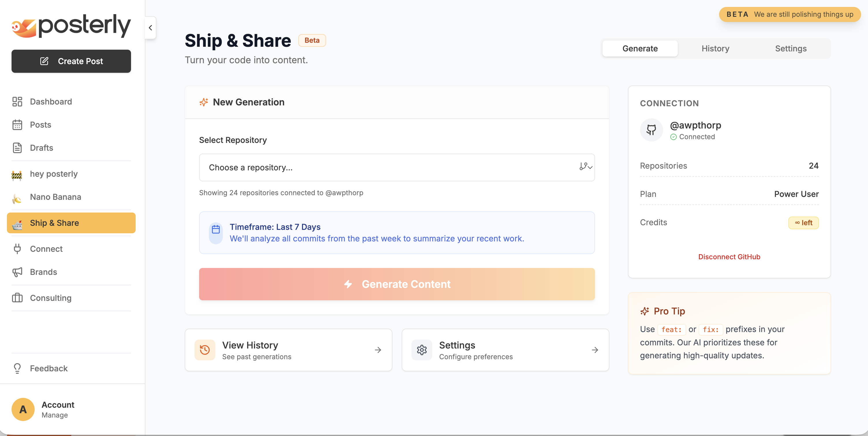Viewport: 868px width, 436px height.
Task: Select the Posts calendar icon
Action: [18, 124]
